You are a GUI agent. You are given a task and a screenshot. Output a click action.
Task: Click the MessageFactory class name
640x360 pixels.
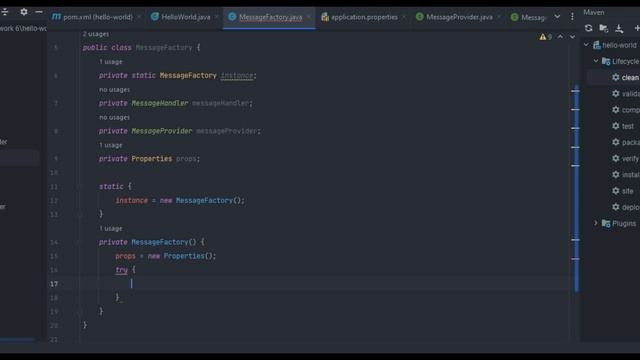[164, 48]
